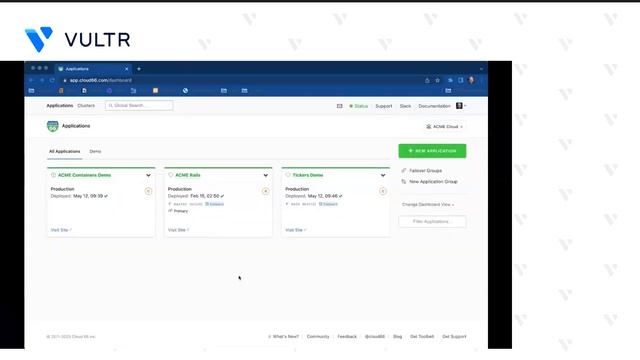Open the Support link in header

coord(384,106)
